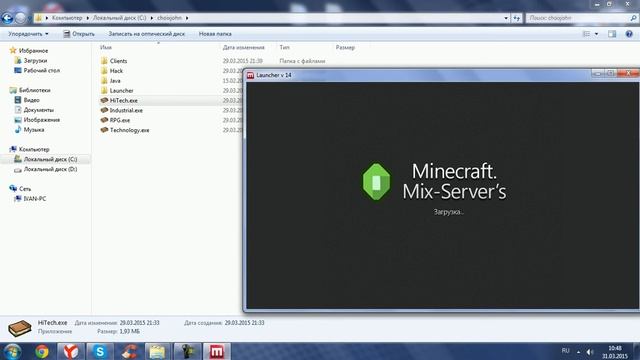The height and width of the screenshot is (360, 640).
Task: Select IVAN-PC network computer
Action: click(34, 199)
